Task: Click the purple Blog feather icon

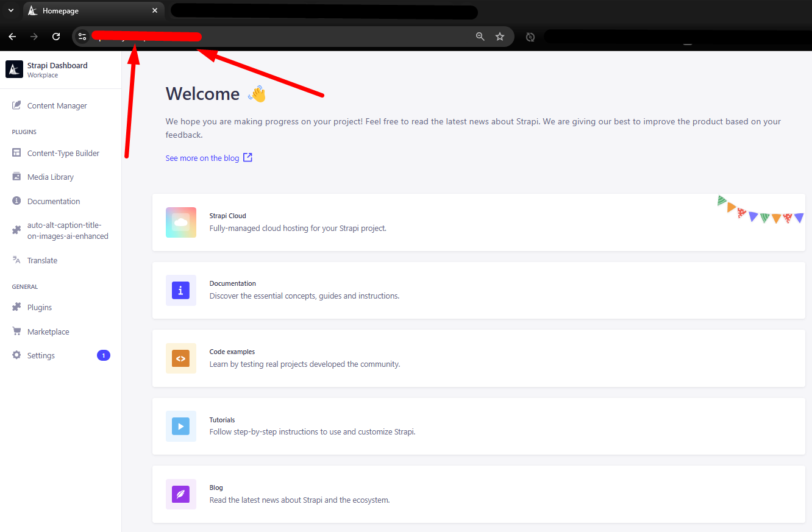Action: point(181,494)
